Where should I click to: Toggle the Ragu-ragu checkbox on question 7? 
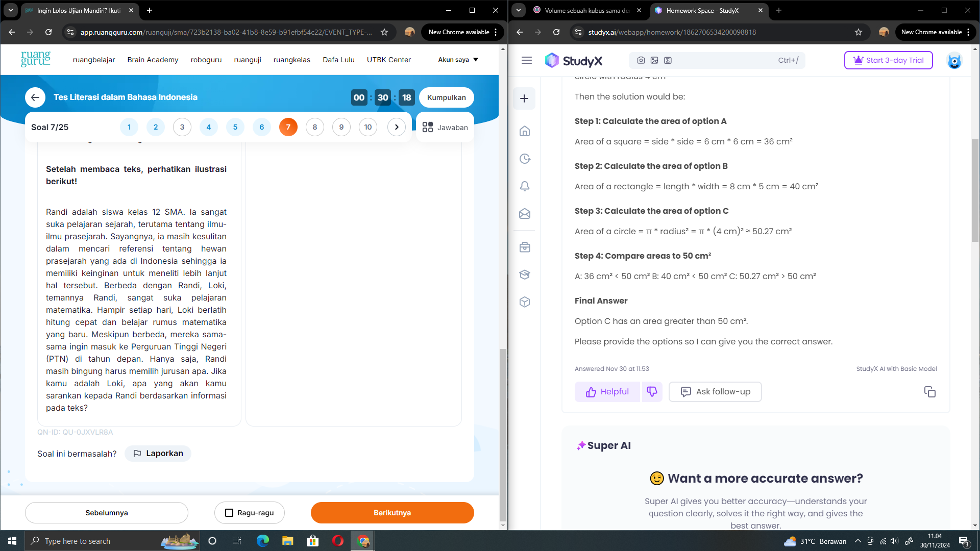tap(229, 513)
